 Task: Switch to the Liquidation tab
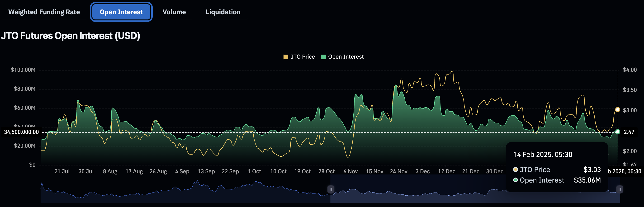pyautogui.click(x=223, y=12)
